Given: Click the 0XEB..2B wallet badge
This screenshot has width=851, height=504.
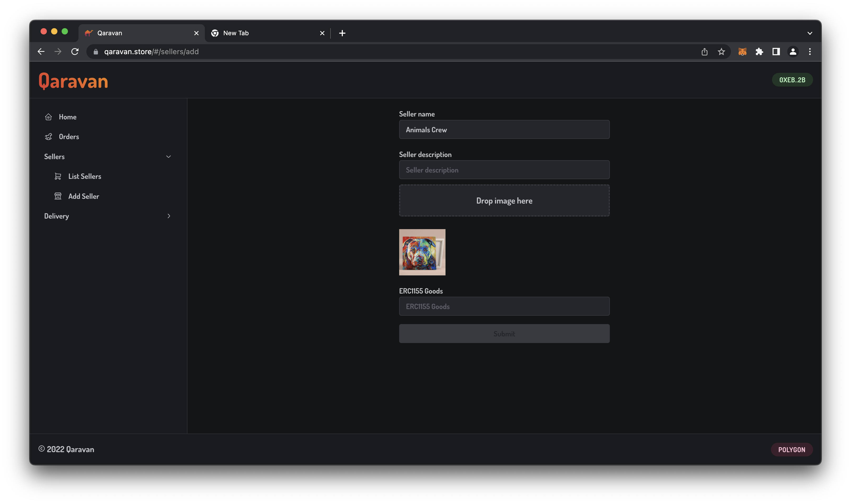Looking at the screenshot, I should [792, 80].
